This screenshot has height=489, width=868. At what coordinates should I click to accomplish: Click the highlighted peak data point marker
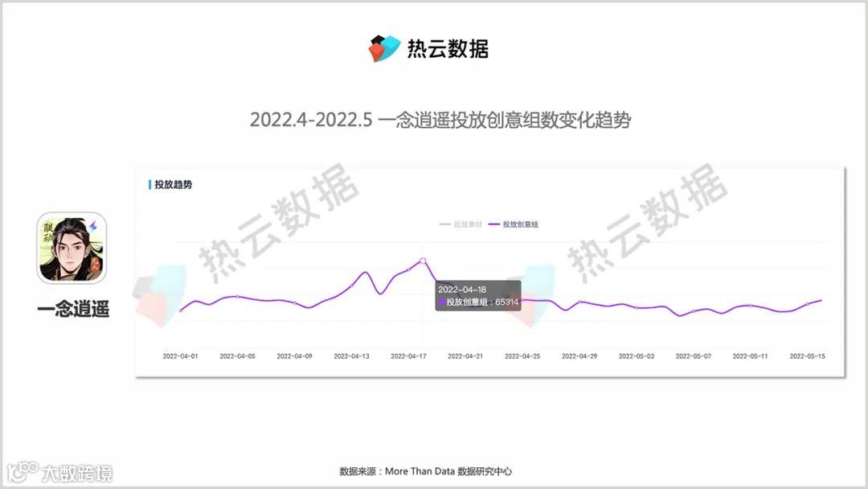click(423, 261)
